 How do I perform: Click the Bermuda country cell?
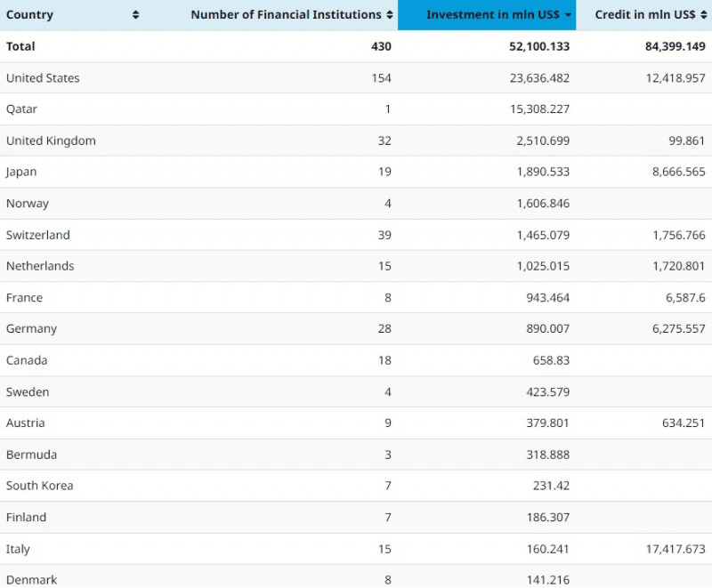(x=31, y=455)
